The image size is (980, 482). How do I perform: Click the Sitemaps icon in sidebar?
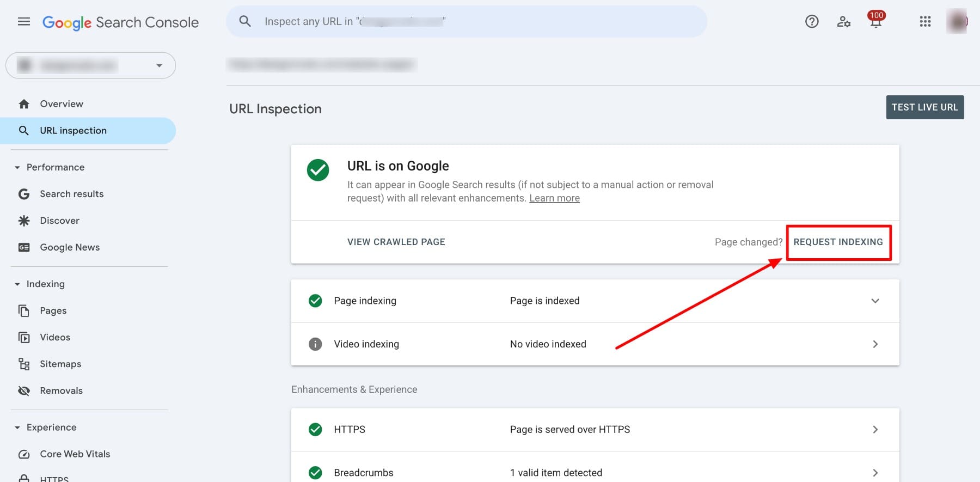pos(24,364)
